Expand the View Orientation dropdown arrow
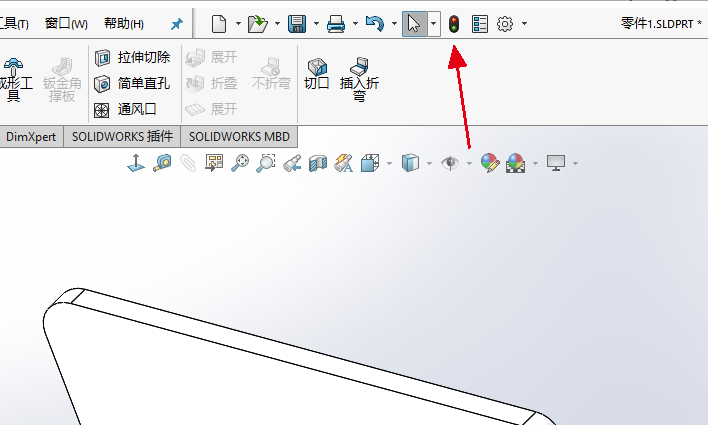The height and width of the screenshot is (425, 708). pos(389,163)
